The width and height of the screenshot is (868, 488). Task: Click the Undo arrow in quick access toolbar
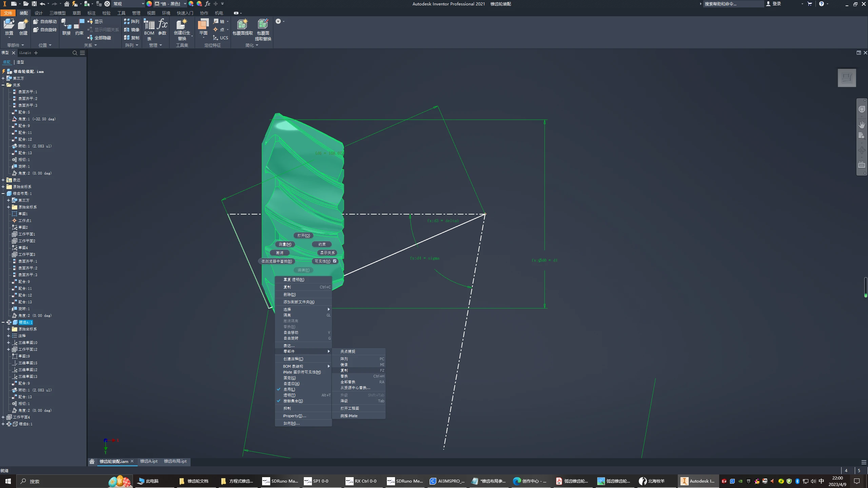(x=42, y=4)
